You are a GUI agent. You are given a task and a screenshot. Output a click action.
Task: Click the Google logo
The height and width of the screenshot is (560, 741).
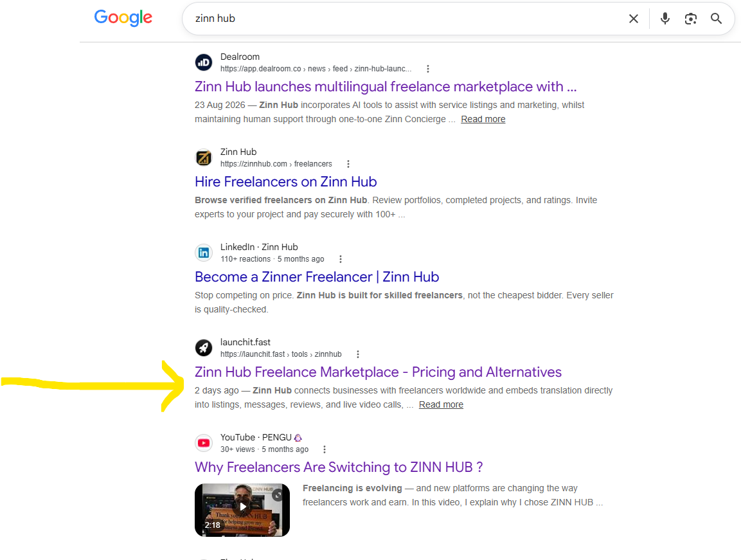tap(123, 18)
